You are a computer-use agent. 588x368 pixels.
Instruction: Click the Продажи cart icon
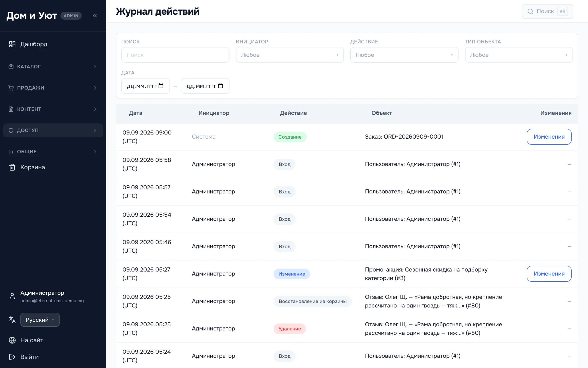tap(11, 88)
